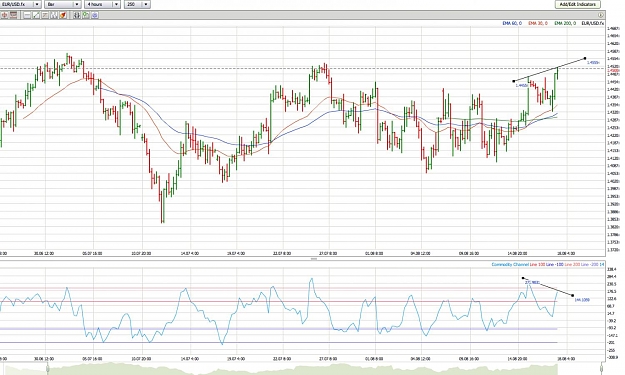This screenshot has height=375, width=625.
Task: Select the price trend line lower-left endpoint
Action: click(x=513, y=81)
